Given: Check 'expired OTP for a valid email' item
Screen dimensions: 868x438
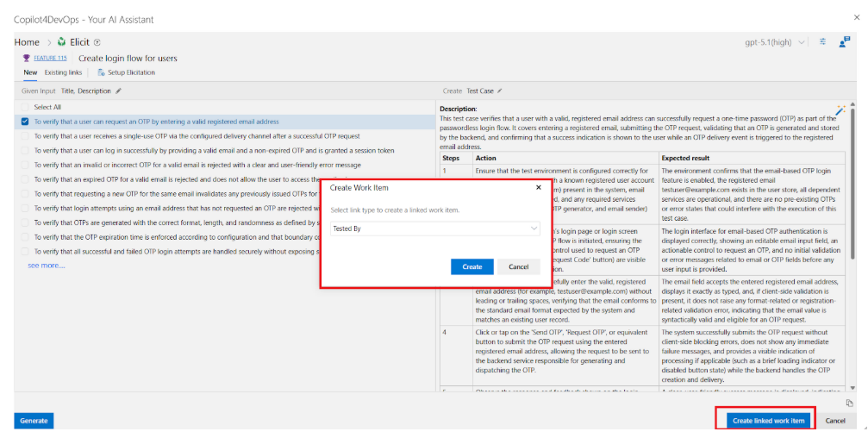Looking at the screenshot, I should tap(25, 179).
